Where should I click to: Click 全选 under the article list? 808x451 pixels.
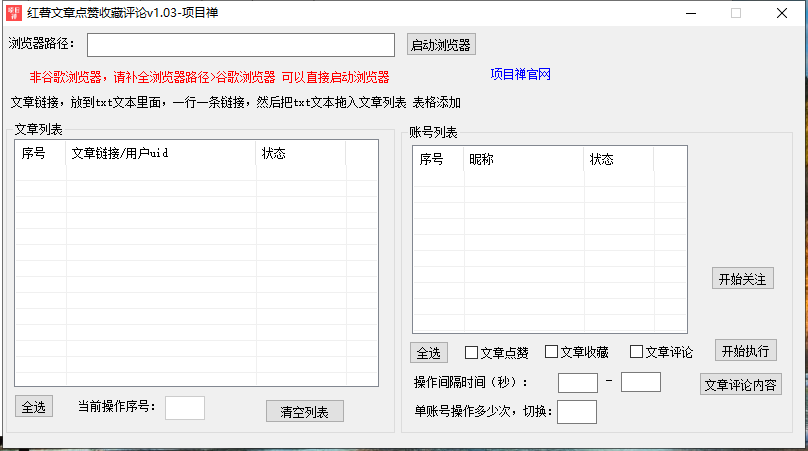tap(34, 406)
